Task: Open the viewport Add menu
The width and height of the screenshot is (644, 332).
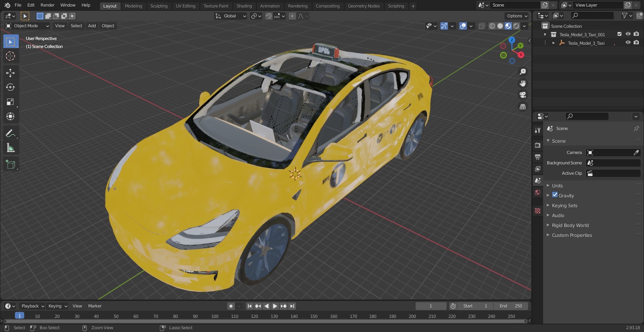Action: click(92, 26)
